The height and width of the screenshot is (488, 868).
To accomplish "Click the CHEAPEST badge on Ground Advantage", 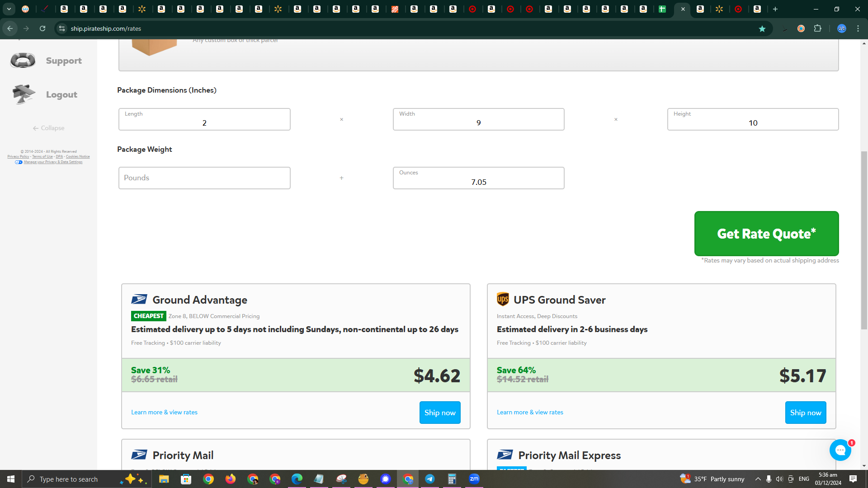I will (x=149, y=316).
